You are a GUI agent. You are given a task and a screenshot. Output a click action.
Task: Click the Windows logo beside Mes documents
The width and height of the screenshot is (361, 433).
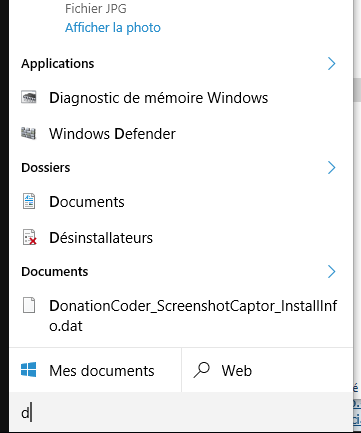(29, 370)
